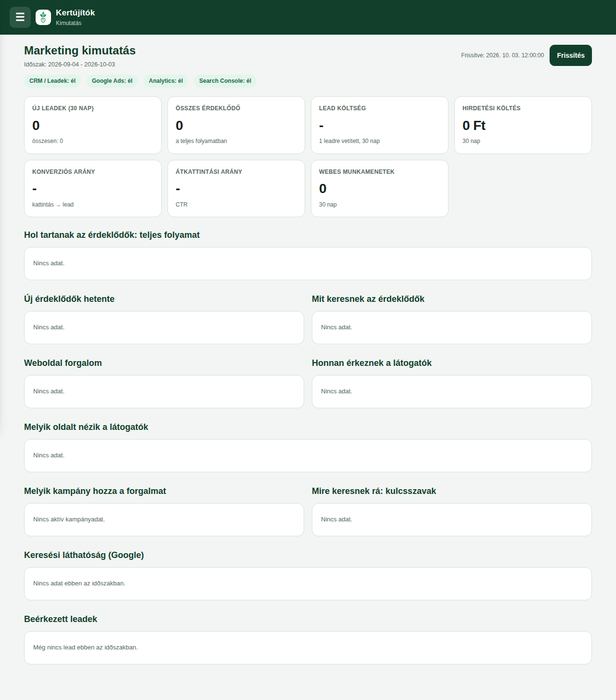Click the Kertújítók plant logo icon

(43, 17)
